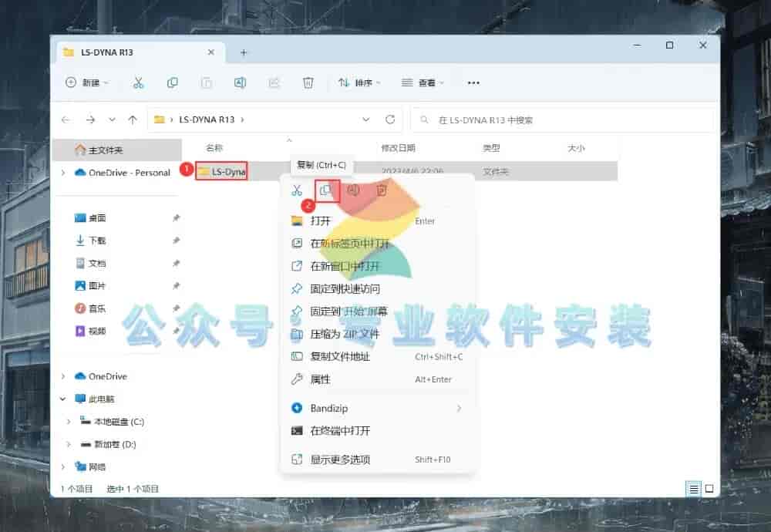Image resolution: width=771 pixels, height=532 pixels.
Task: Click Cut icon in the context menu
Action: (x=297, y=190)
